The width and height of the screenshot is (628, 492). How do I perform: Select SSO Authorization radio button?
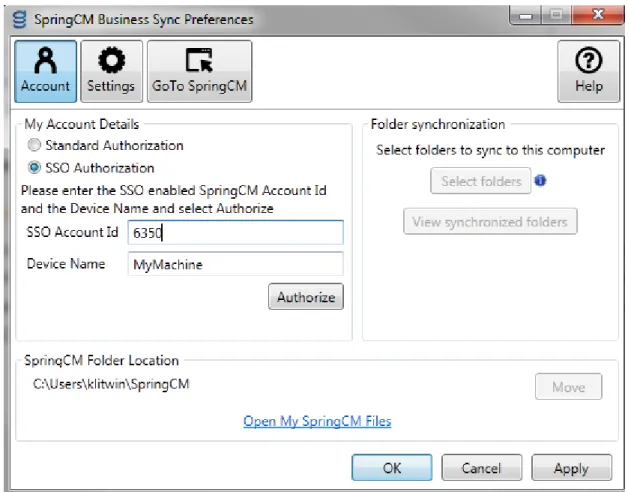pyautogui.click(x=34, y=167)
